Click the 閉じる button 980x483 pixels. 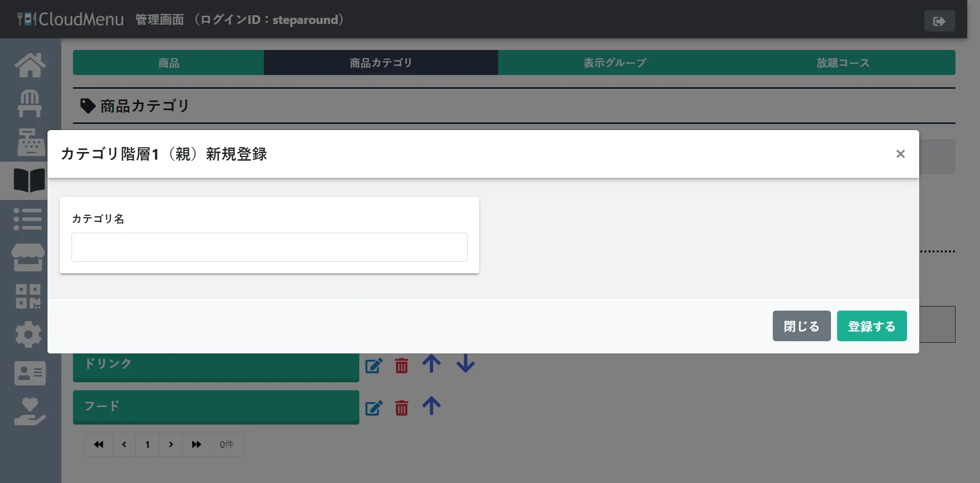[x=801, y=326]
